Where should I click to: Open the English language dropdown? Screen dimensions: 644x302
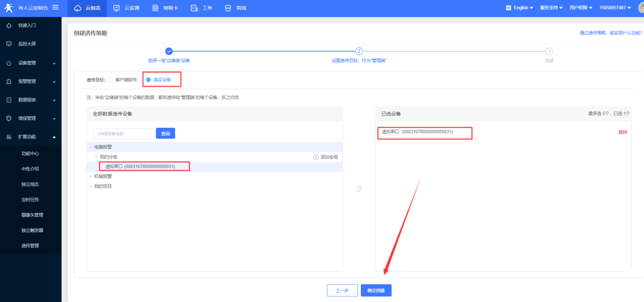coord(520,8)
